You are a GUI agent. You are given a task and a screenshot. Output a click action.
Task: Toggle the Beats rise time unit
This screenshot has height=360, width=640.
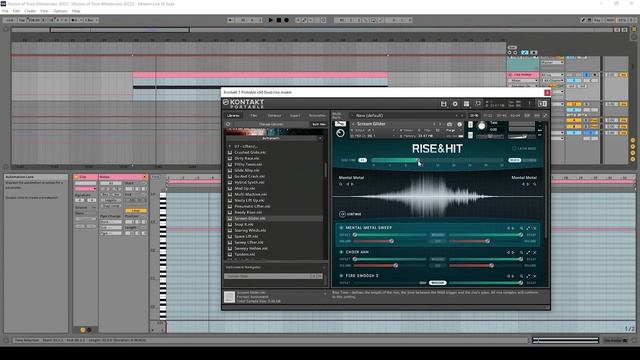point(515,160)
